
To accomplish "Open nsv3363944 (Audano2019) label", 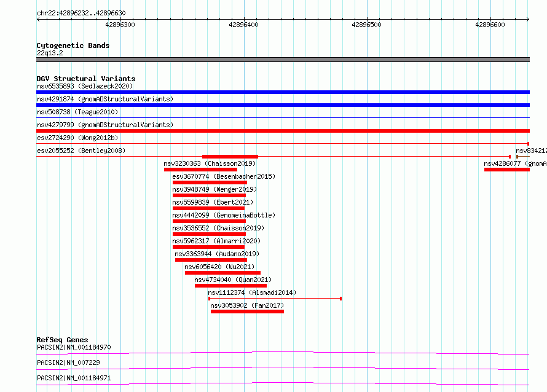I will pos(217,254).
